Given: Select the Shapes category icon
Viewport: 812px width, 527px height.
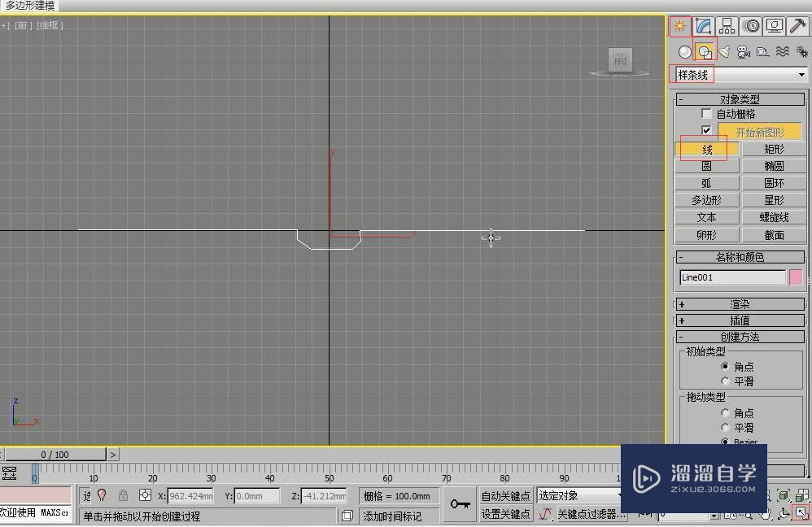Looking at the screenshot, I should pyautogui.click(x=705, y=52).
